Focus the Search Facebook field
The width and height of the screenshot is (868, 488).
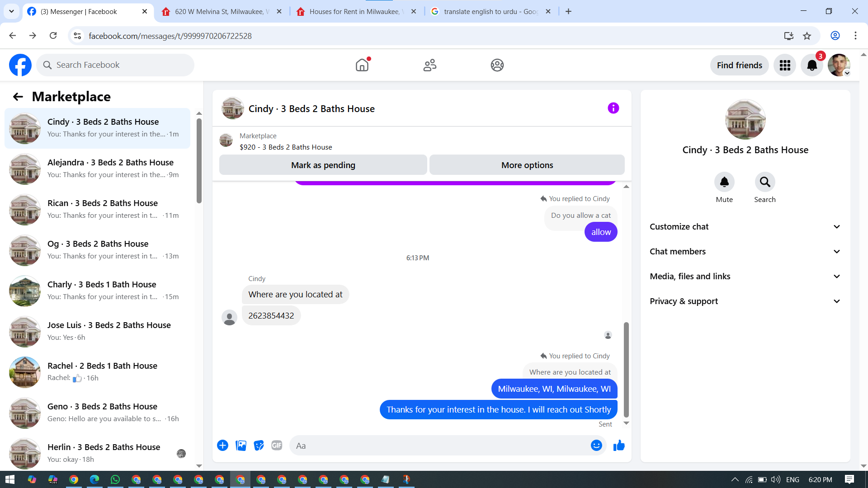pyautogui.click(x=115, y=65)
